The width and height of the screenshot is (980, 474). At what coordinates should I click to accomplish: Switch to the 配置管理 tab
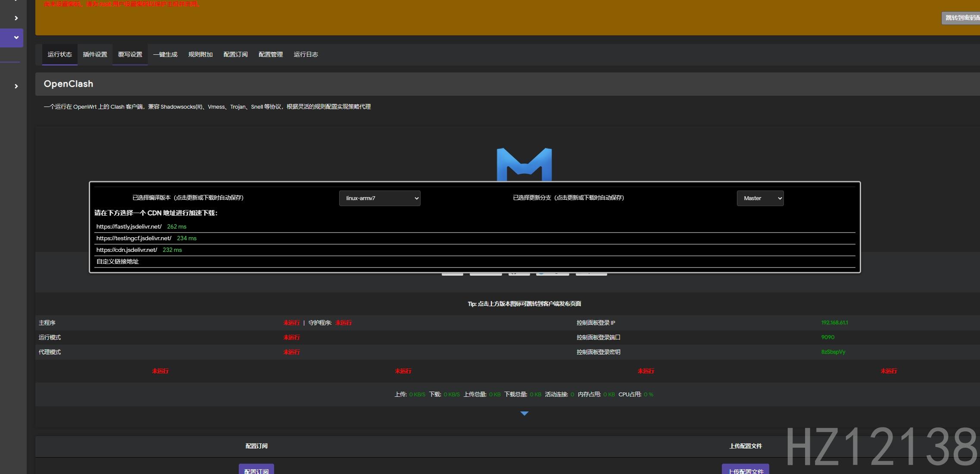point(271,54)
